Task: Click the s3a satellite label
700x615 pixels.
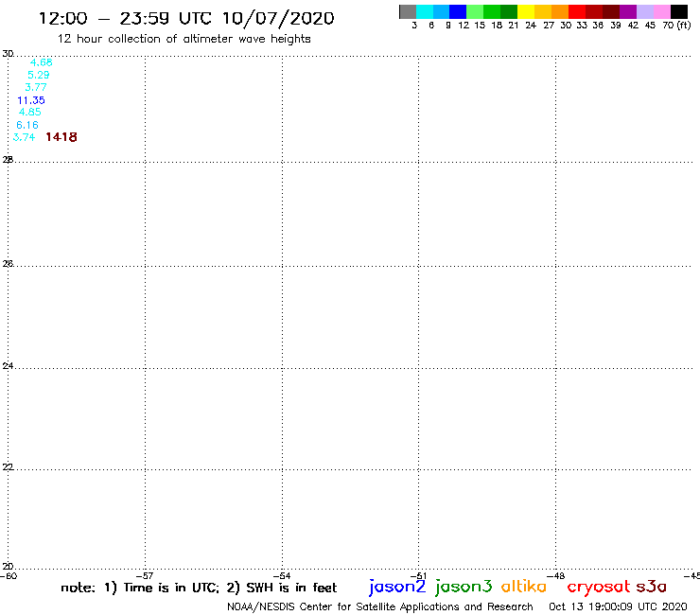Action: 652,587
